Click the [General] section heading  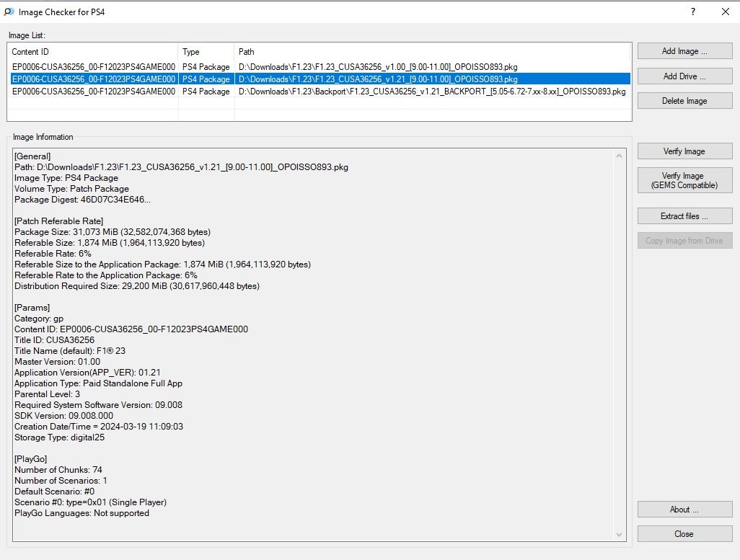pyautogui.click(x=32, y=156)
